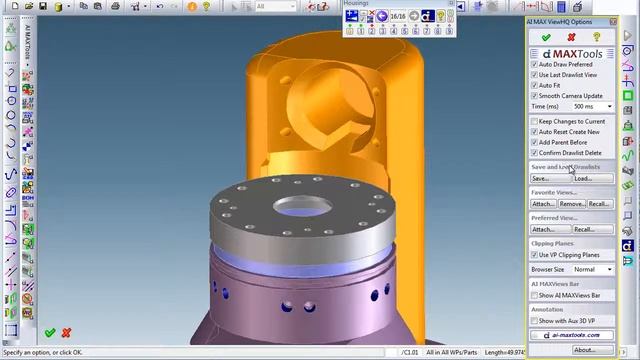Click the yellow help icon in Housings palette

440,16
